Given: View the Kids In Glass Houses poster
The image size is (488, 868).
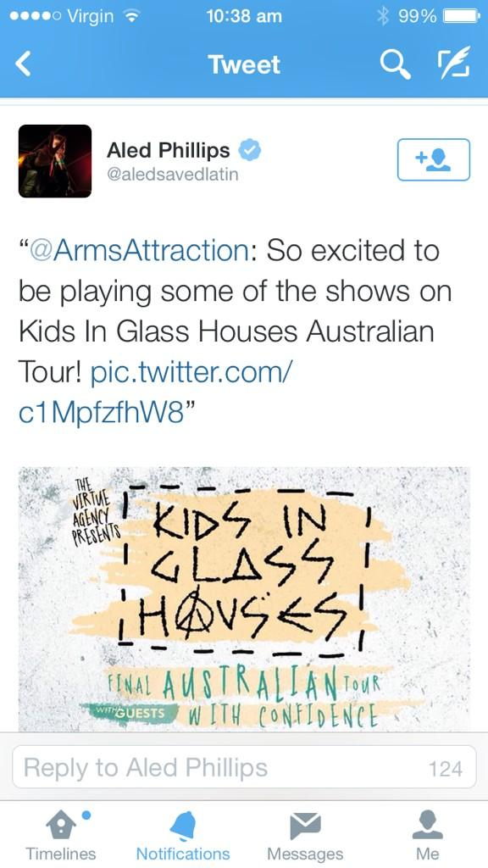Looking at the screenshot, I should [244, 599].
